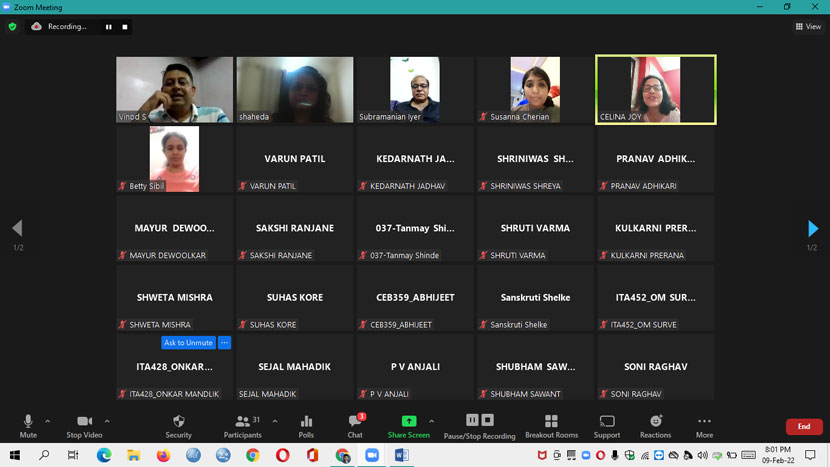
Task: Mute the microphone
Action: pos(28,425)
